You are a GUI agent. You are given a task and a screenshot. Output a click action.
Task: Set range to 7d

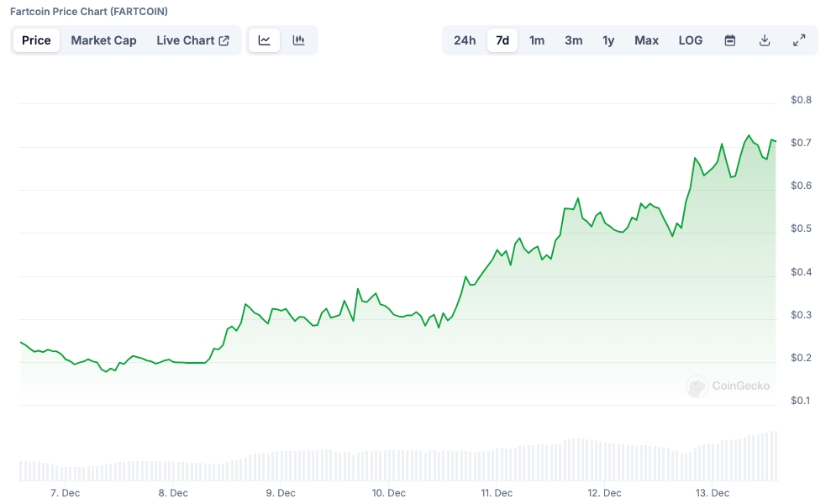(x=502, y=40)
